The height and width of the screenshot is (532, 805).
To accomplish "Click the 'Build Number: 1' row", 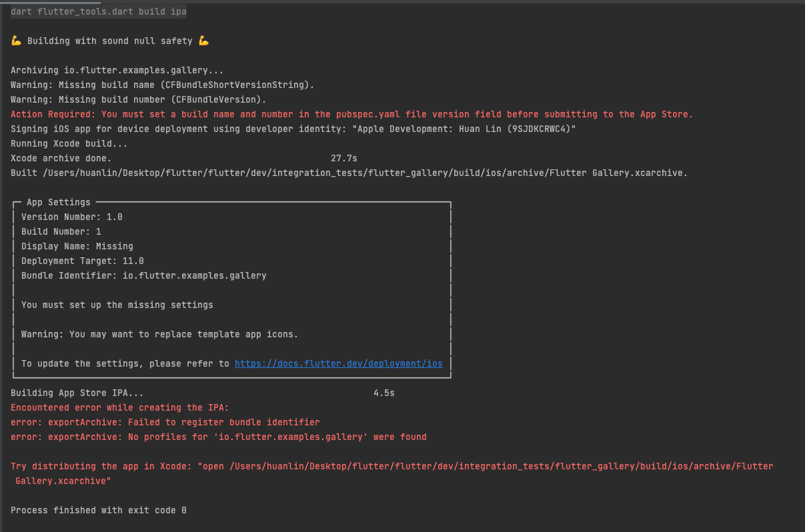I will (61, 231).
